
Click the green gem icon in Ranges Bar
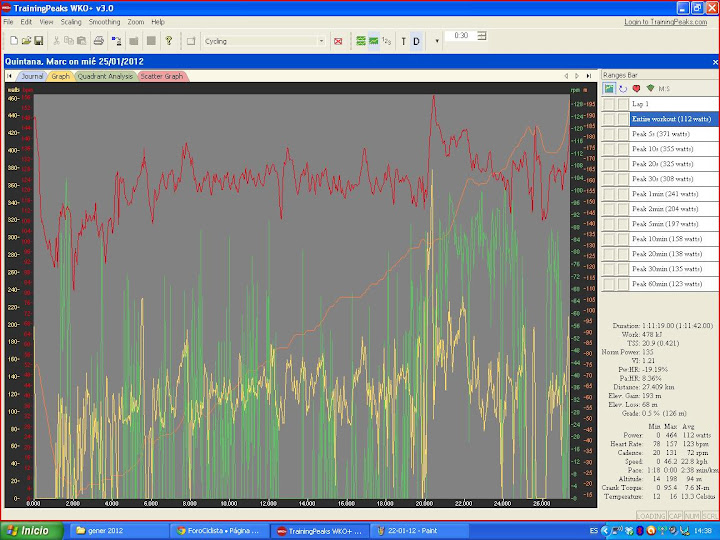click(x=650, y=88)
